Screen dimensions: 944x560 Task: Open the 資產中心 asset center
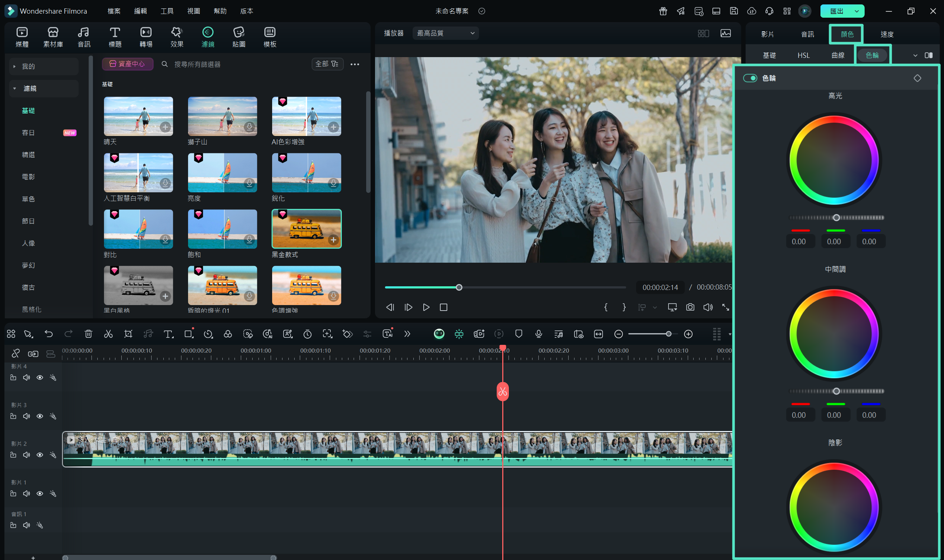(128, 64)
